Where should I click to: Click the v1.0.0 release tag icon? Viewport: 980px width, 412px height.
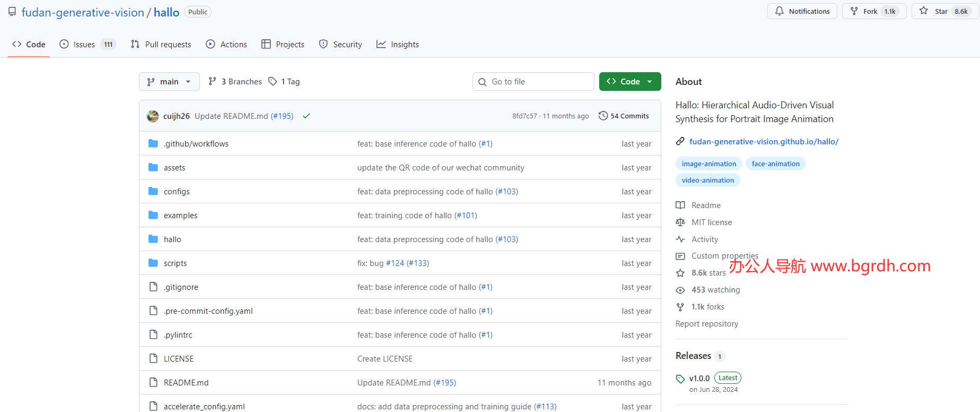coord(680,379)
